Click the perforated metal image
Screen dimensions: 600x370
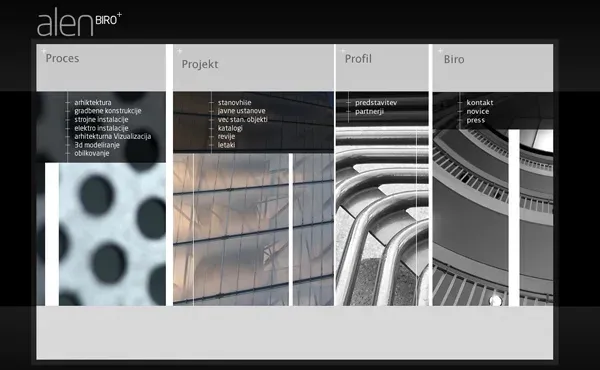pos(112,234)
